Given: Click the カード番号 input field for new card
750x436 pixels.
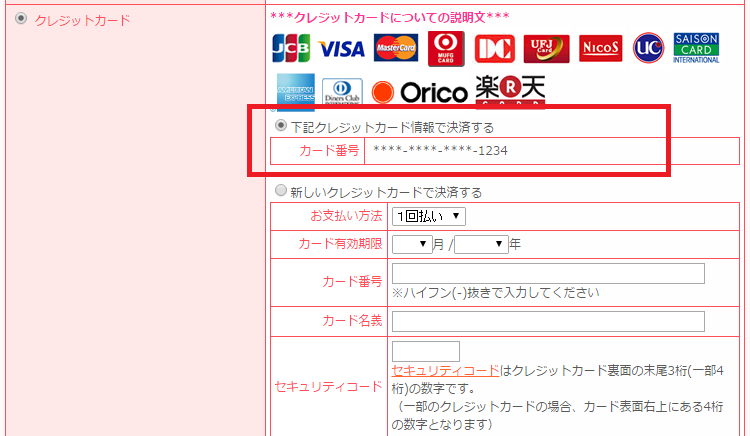Looking at the screenshot, I should click(548, 273).
